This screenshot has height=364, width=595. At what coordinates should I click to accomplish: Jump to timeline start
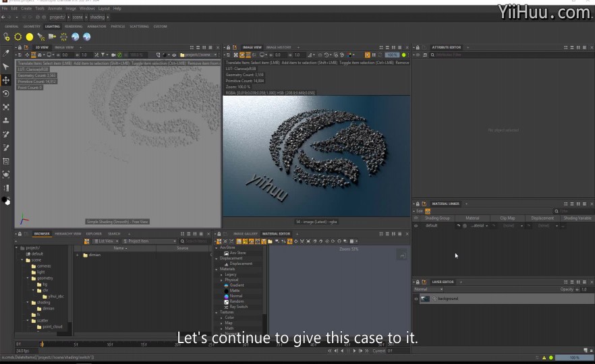click(x=329, y=351)
